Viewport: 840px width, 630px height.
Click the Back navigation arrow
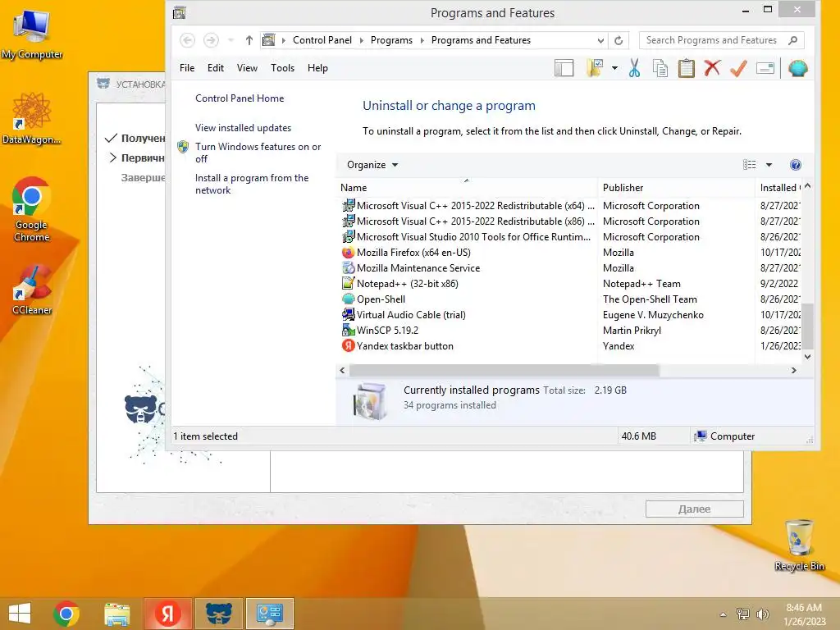click(x=188, y=40)
